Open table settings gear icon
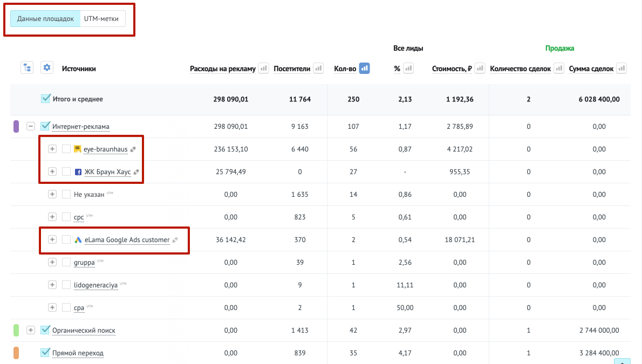 tap(47, 67)
